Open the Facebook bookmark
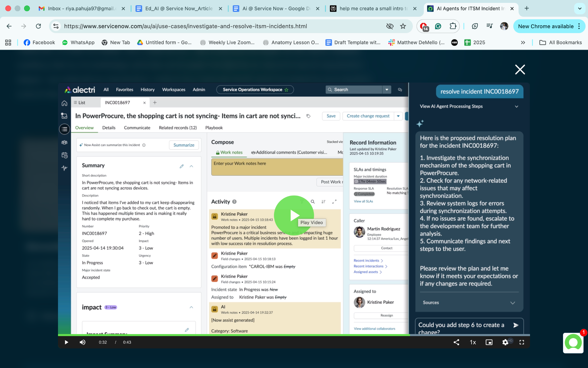This screenshot has height=368, width=588. pos(39,43)
